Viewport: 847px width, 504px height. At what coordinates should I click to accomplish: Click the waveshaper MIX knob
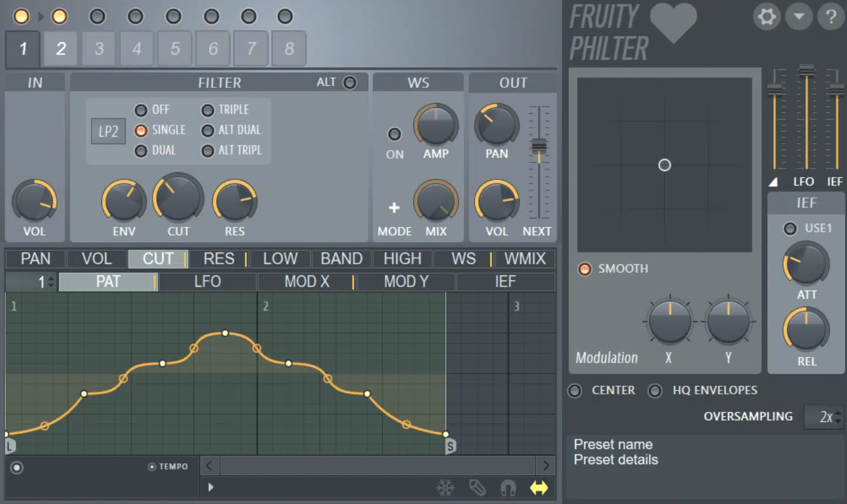pyautogui.click(x=436, y=201)
